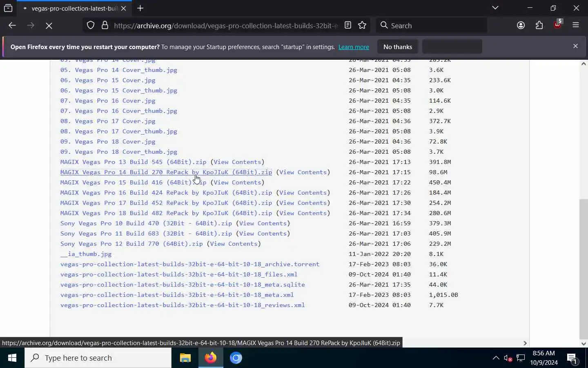588x368 pixels.
Task: Open the Extensions puzzle icon
Action: point(539,25)
